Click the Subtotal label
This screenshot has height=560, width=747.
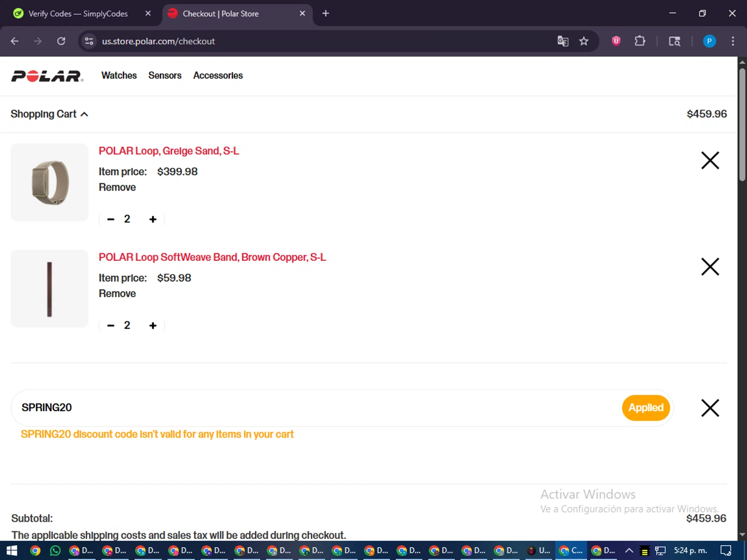[x=32, y=518]
